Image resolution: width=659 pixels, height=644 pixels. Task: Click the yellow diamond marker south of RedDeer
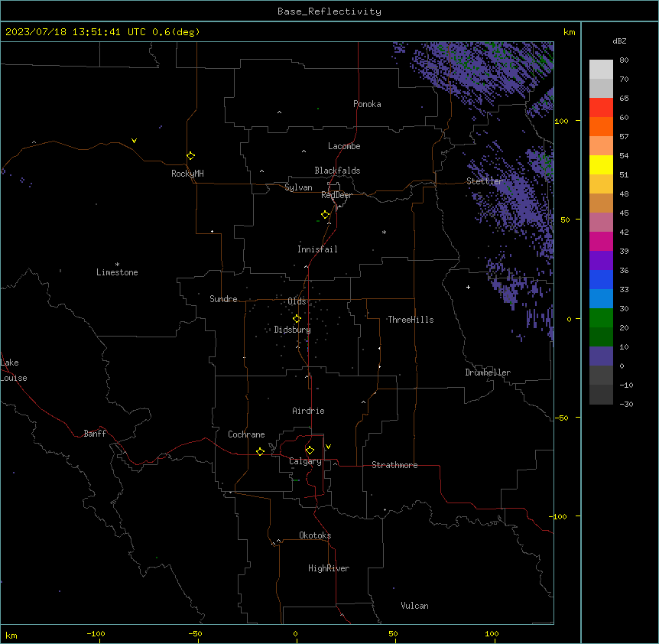click(326, 215)
